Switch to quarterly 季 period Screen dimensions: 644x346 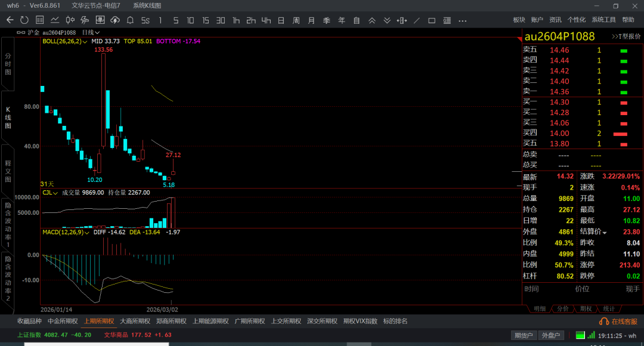pyautogui.click(x=327, y=20)
